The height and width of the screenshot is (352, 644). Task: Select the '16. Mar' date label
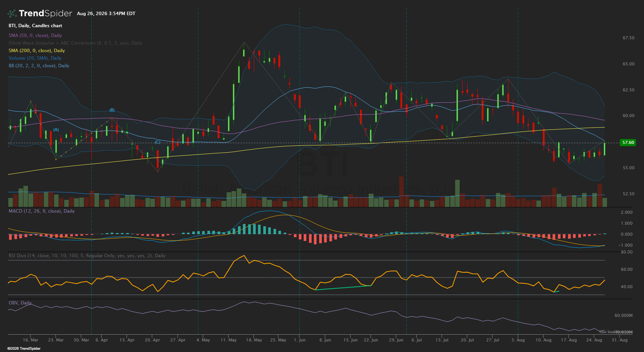(x=31, y=340)
